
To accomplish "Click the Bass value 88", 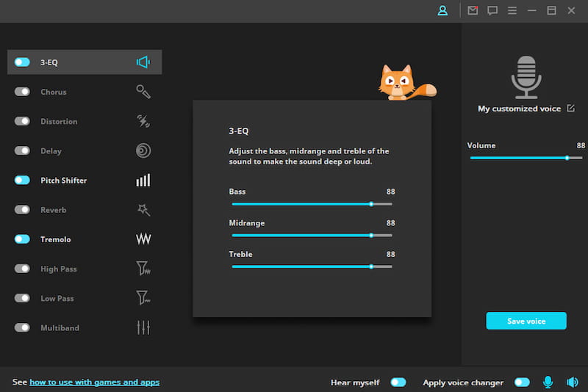I will (391, 192).
